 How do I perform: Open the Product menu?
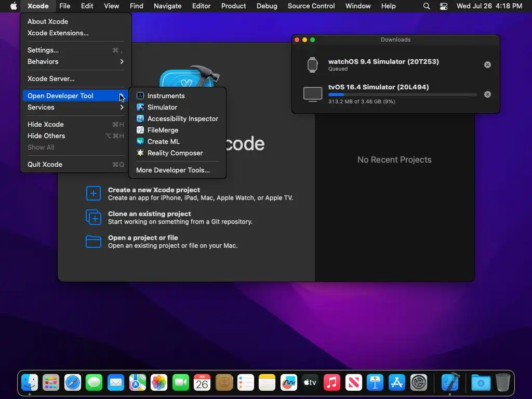click(x=233, y=6)
